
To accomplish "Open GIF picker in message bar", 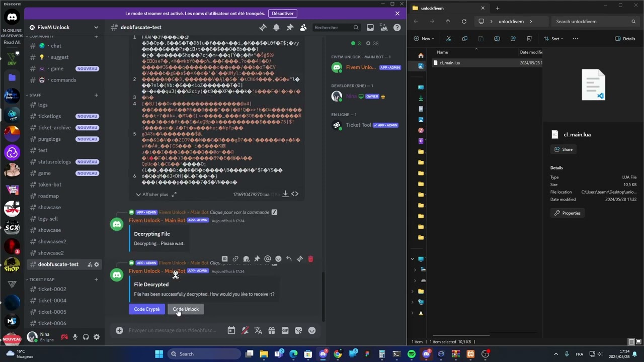I will (285, 330).
